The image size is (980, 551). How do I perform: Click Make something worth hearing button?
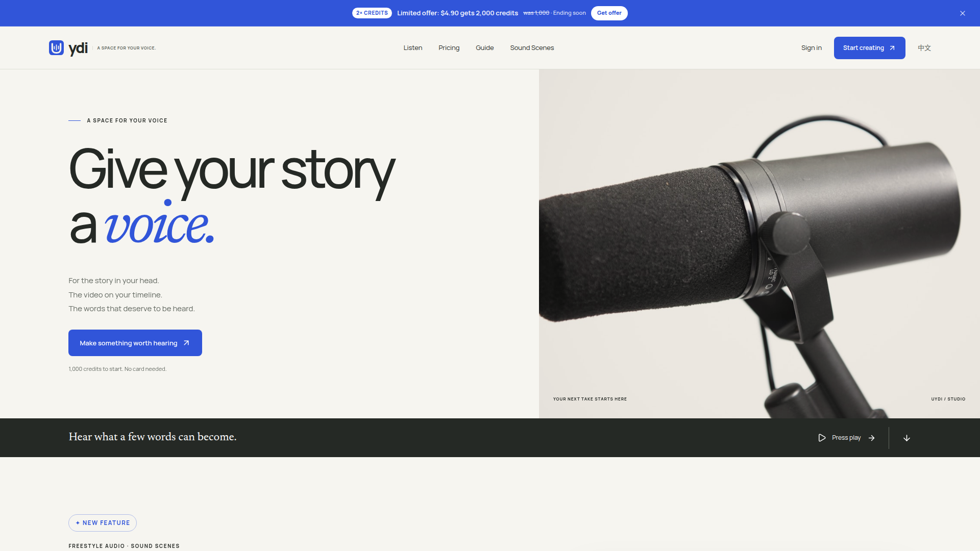[135, 343]
